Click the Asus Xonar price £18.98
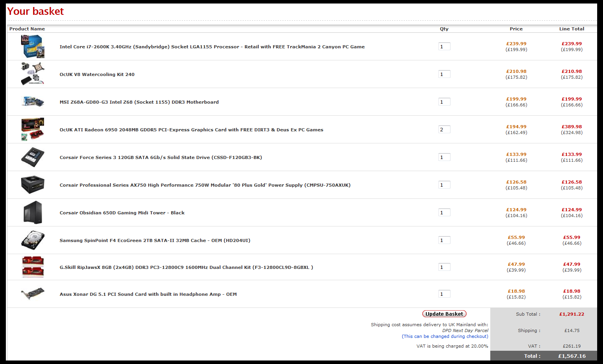Viewport: 603px width, 364px height. click(516, 291)
